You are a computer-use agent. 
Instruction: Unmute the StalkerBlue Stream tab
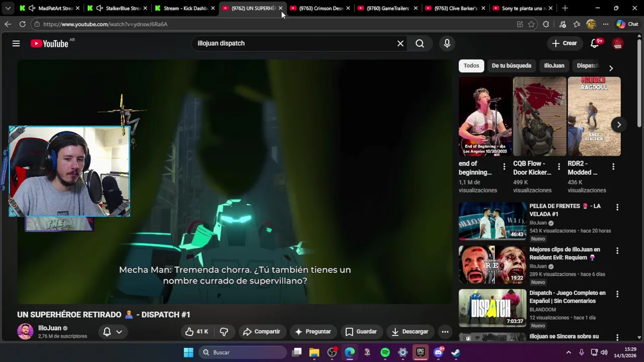(x=99, y=8)
